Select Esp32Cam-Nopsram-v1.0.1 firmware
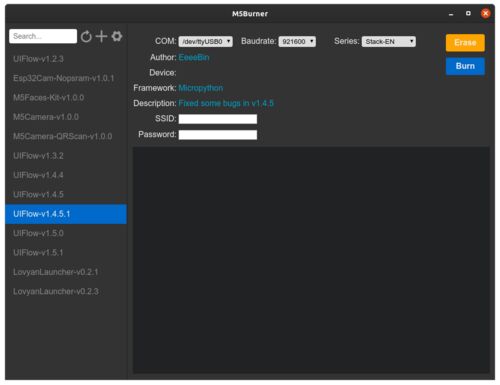This screenshot has width=500, height=385. (x=66, y=78)
